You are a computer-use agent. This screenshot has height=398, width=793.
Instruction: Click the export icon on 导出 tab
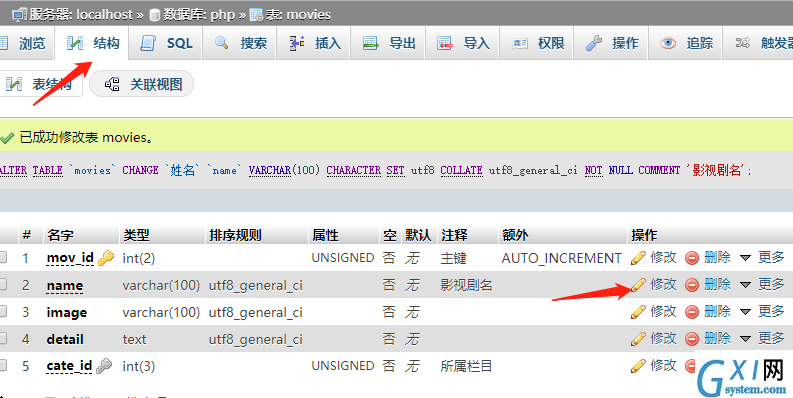371,43
